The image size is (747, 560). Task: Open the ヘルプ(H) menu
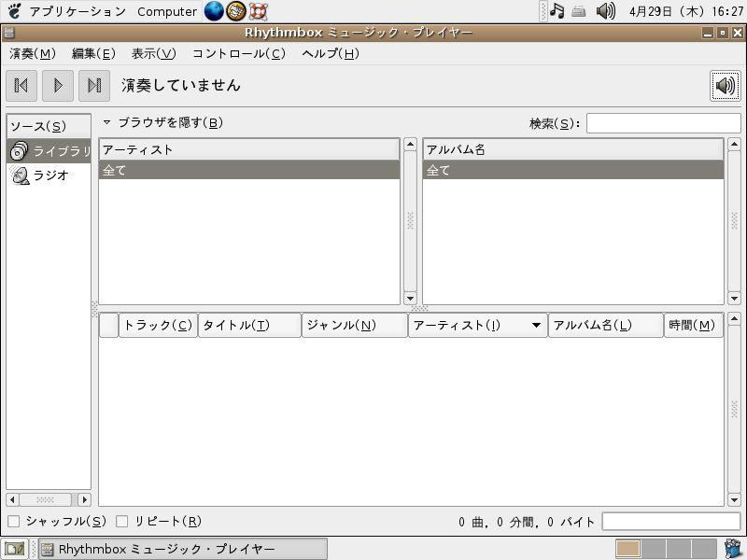point(331,54)
